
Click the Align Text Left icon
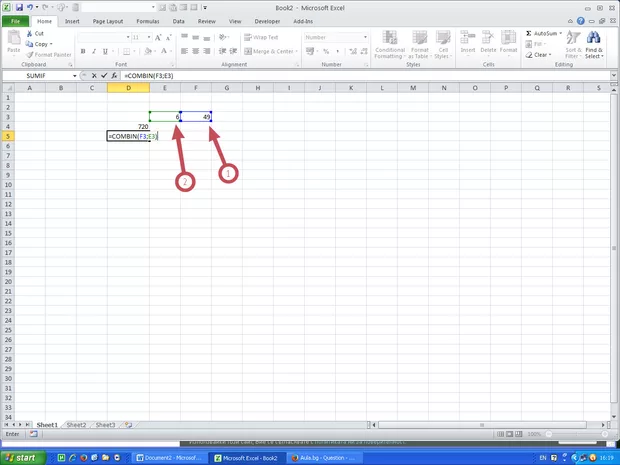[184, 51]
